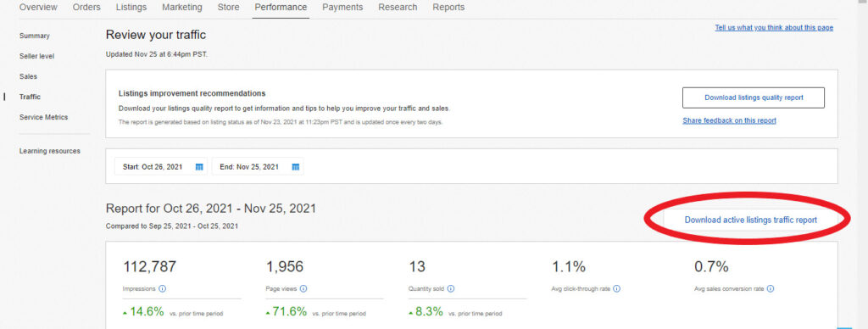
Task: Open Learning resources in the sidebar
Action: pyautogui.click(x=50, y=151)
